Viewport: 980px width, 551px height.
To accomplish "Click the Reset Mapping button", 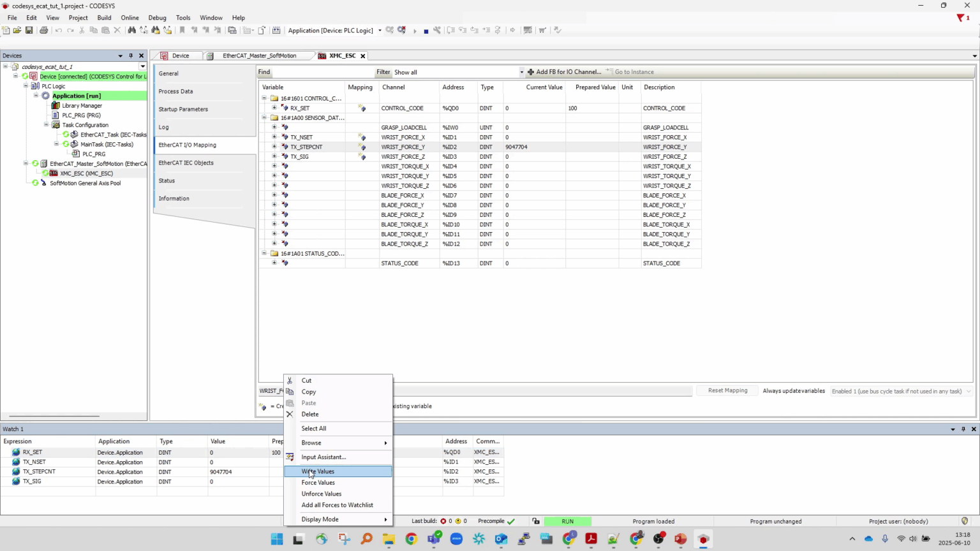I will pyautogui.click(x=727, y=390).
